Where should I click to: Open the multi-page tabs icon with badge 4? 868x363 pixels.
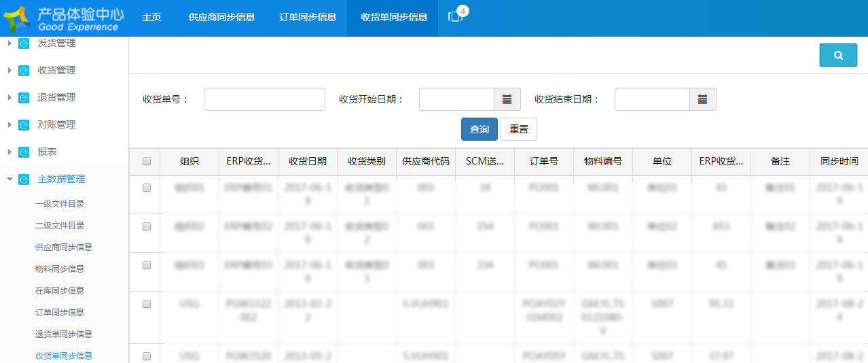coord(458,15)
